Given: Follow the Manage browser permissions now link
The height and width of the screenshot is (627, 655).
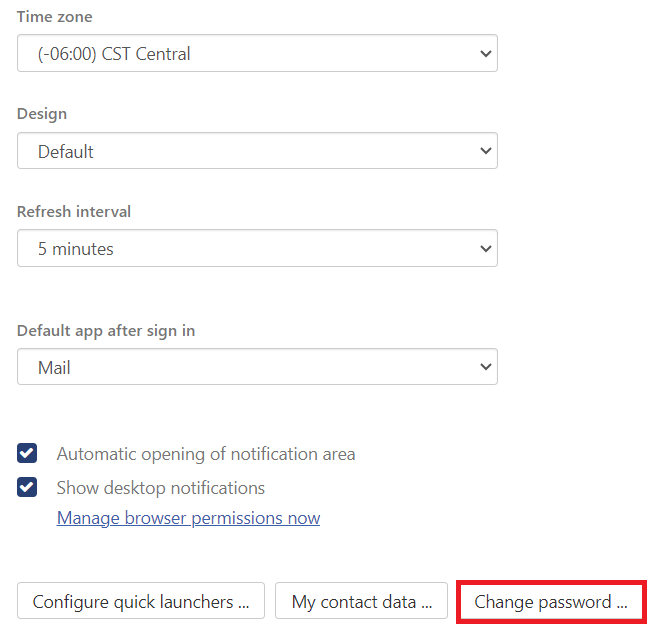Looking at the screenshot, I should coord(188,518).
